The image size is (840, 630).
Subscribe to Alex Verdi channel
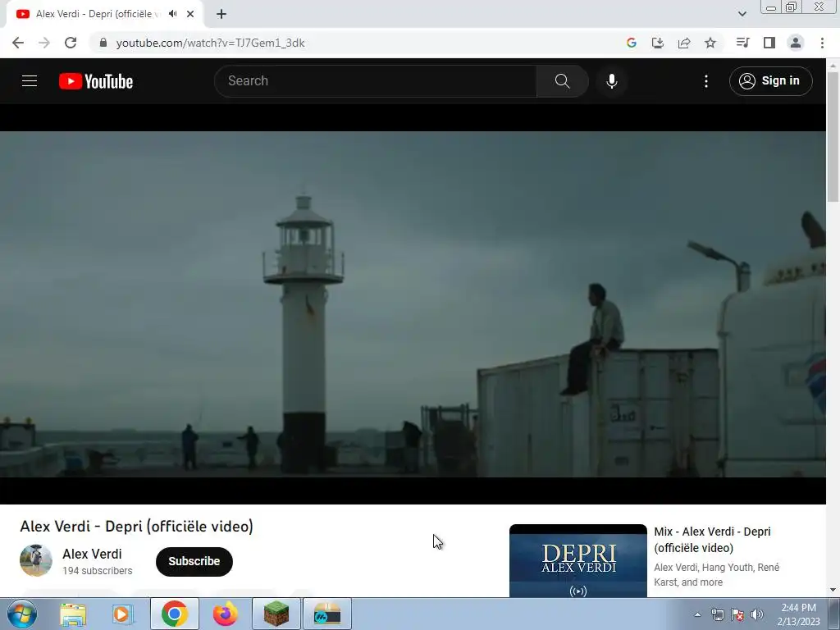tap(194, 561)
